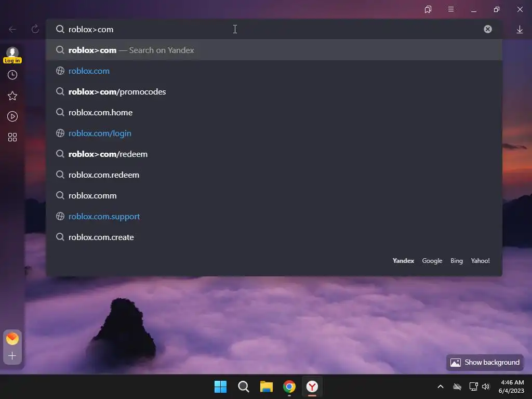Viewport: 532px width, 399px height.
Task: Open File Explorer from taskbar
Action: tap(267, 387)
